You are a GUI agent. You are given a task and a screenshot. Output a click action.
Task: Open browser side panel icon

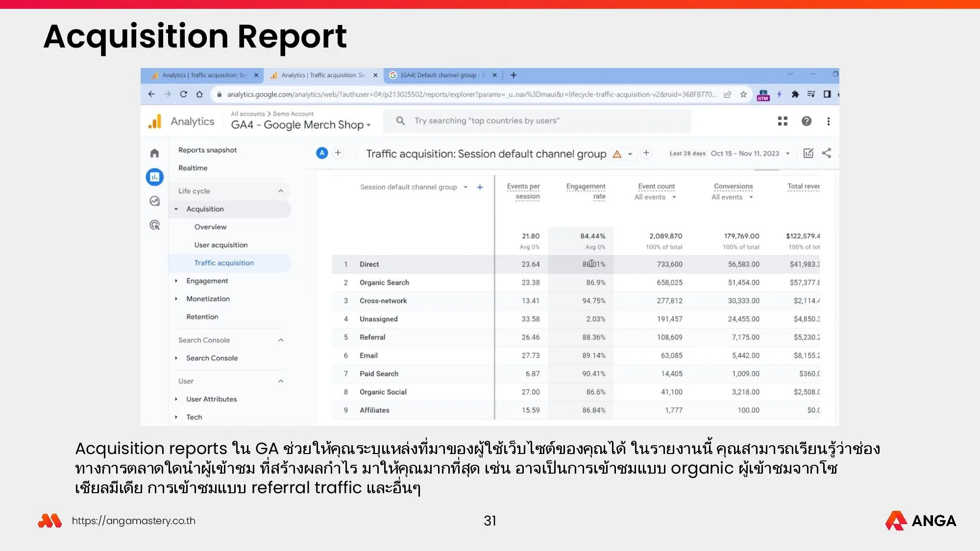pyautogui.click(x=827, y=94)
